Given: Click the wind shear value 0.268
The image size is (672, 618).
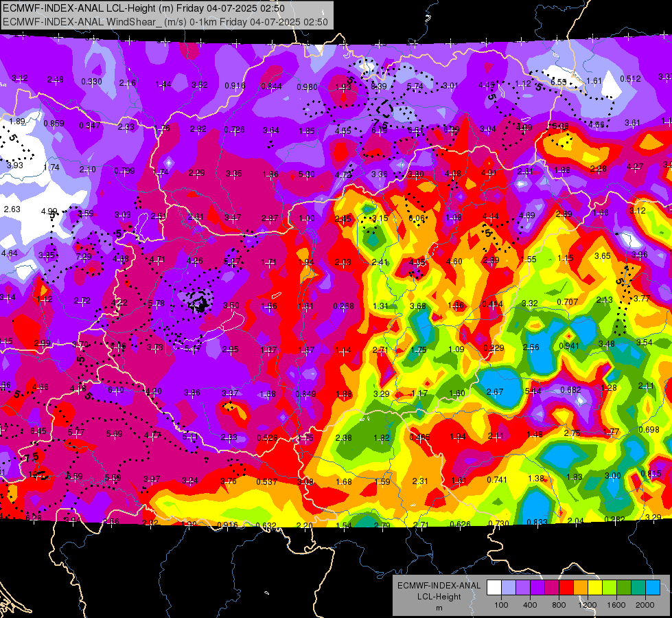Looking at the screenshot, I should (x=344, y=306).
